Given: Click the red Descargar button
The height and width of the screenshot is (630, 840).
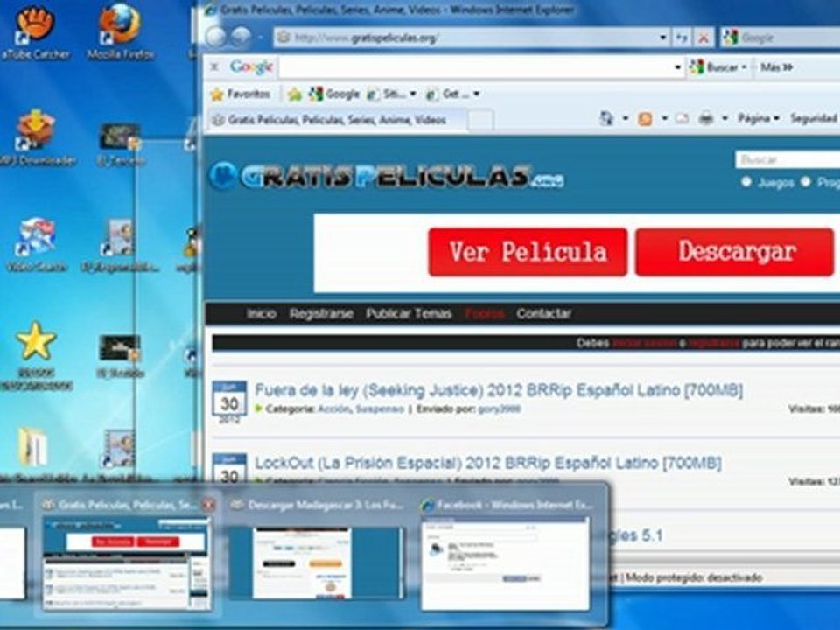Looking at the screenshot, I should click(x=735, y=252).
